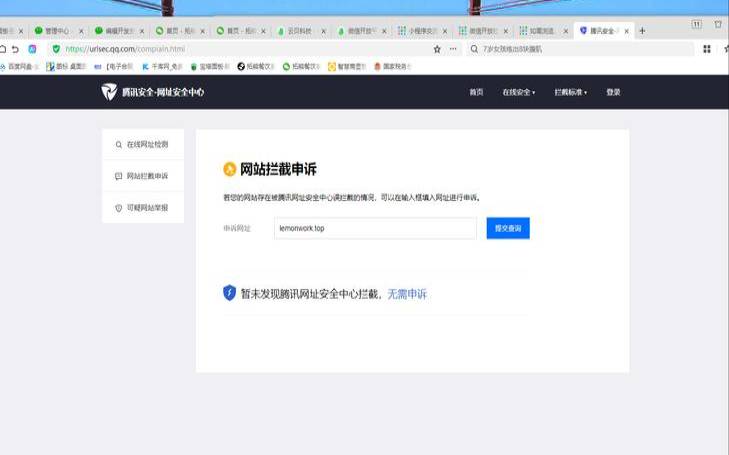Select 在线网址检测 in the sidebar
The image size is (729, 455).
click(143, 145)
